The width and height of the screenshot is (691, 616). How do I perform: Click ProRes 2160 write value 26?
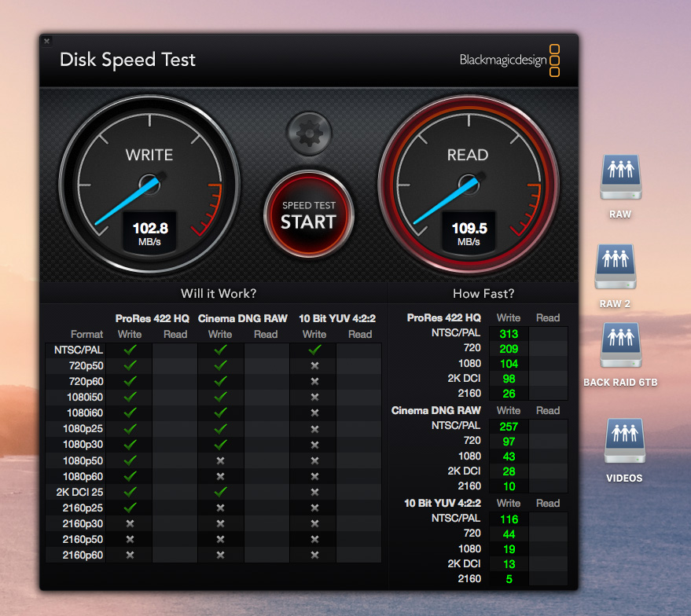coord(509,394)
